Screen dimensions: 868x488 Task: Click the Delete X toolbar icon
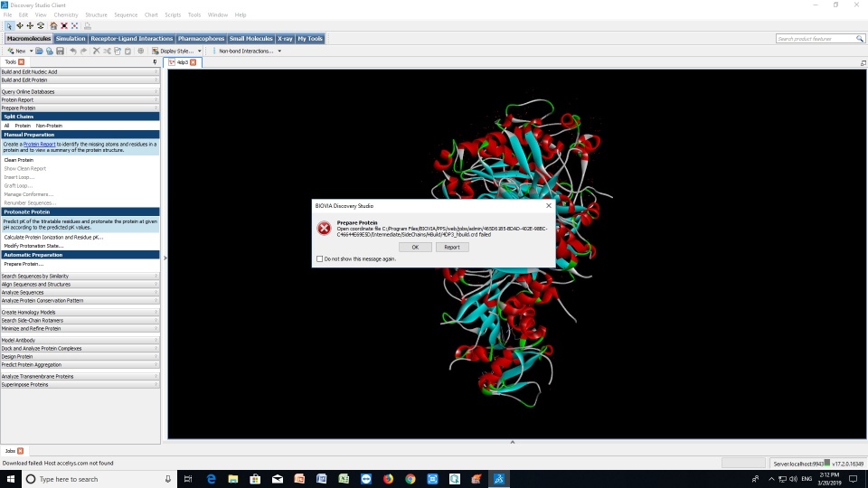[97, 51]
